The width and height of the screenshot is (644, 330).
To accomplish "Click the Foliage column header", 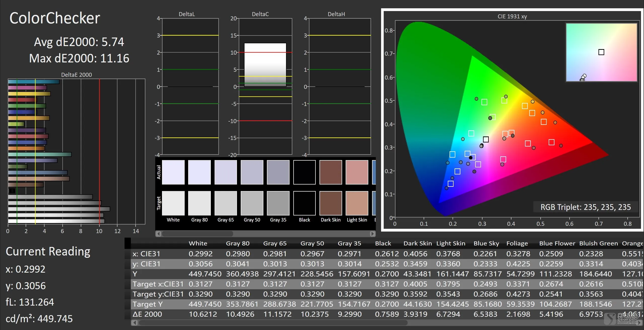I will (517, 243).
